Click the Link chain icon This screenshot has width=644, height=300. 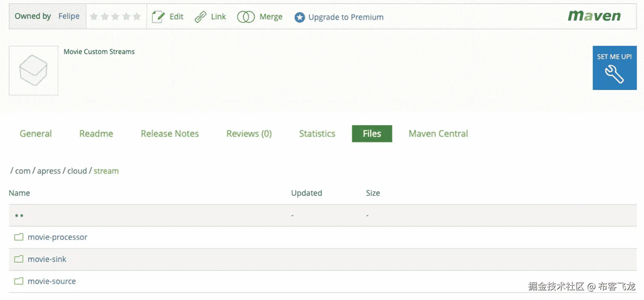[x=200, y=17]
